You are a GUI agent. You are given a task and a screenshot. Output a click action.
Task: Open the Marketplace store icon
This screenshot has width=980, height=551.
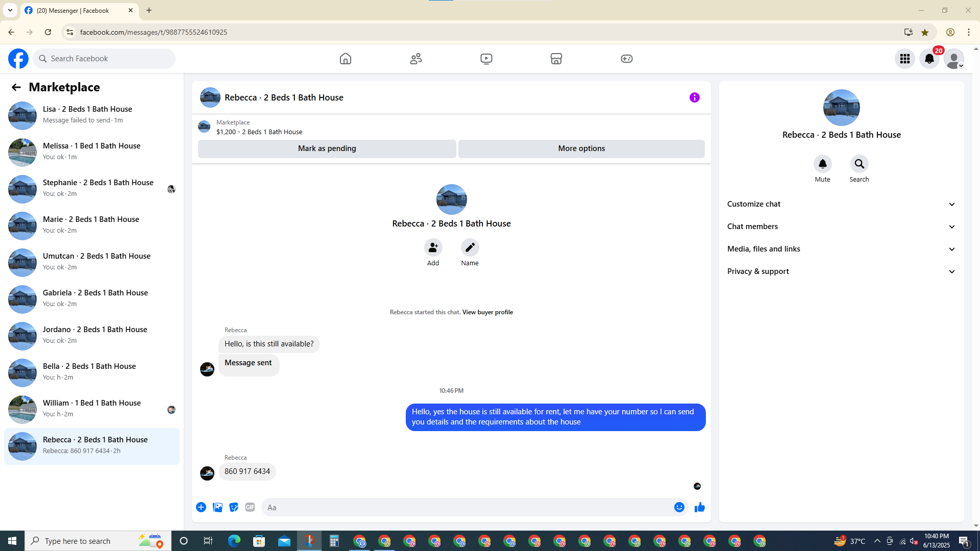coord(556,59)
